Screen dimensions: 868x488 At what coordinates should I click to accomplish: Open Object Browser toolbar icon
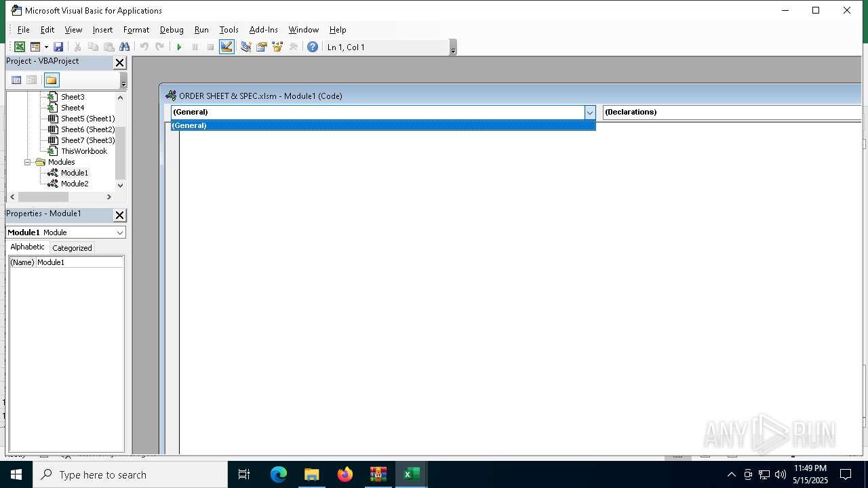(x=277, y=47)
